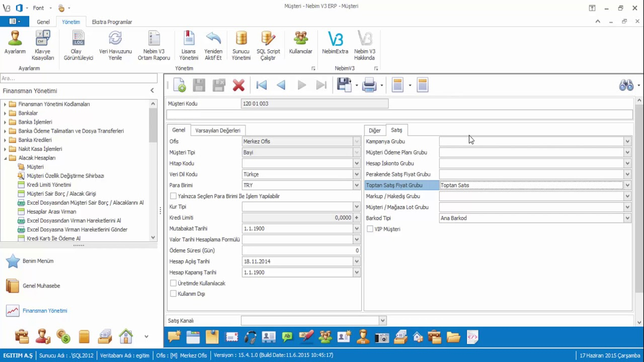Select the Satış tab
Image resolution: width=644 pixels, height=362 pixels.
(396, 130)
